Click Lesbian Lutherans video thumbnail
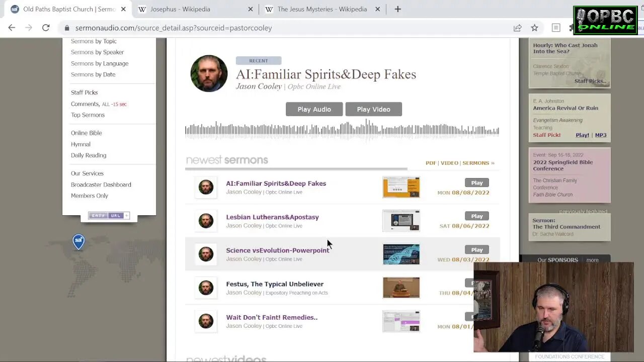The image size is (644, 362). [401, 221]
